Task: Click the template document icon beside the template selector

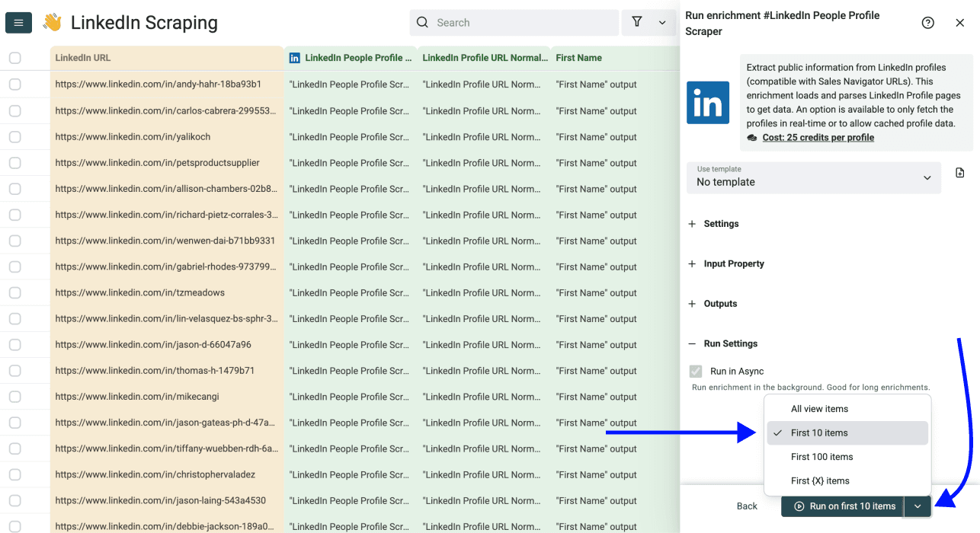Action: (x=959, y=173)
